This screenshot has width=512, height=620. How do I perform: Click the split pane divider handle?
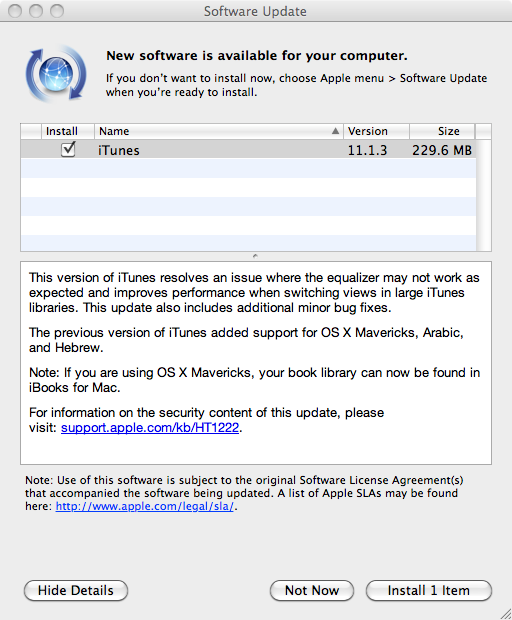(x=255, y=256)
